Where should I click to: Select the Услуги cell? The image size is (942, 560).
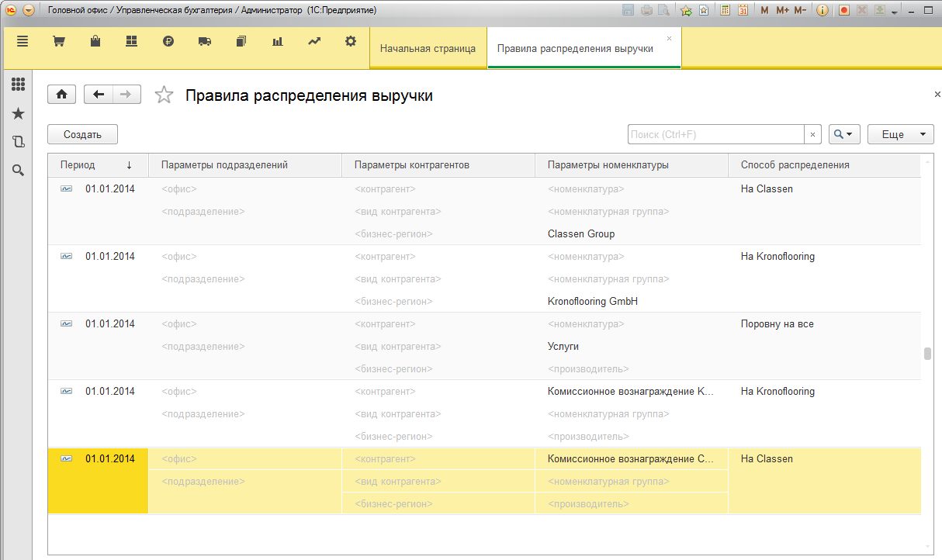click(x=632, y=346)
